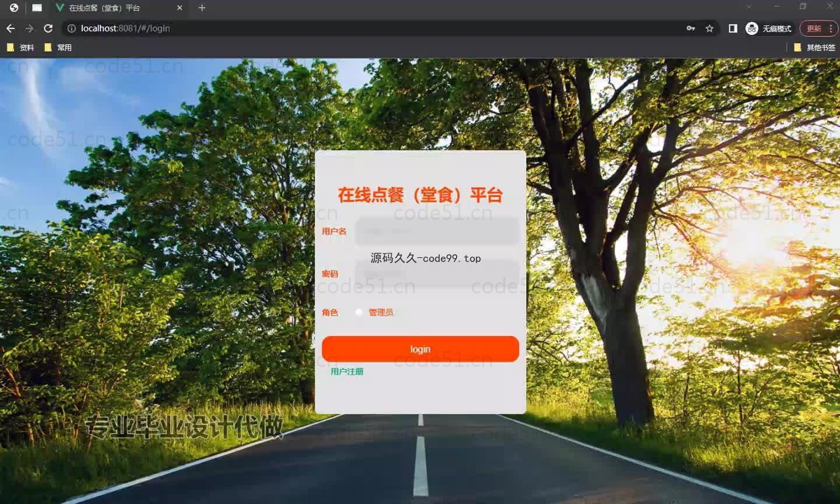Click the orange login button

421,349
